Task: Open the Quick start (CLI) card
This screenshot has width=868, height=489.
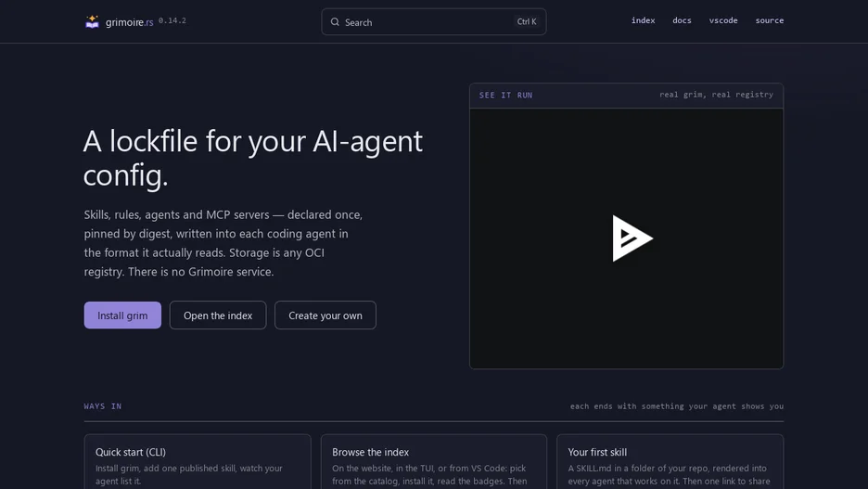Action: [x=198, y=462]
